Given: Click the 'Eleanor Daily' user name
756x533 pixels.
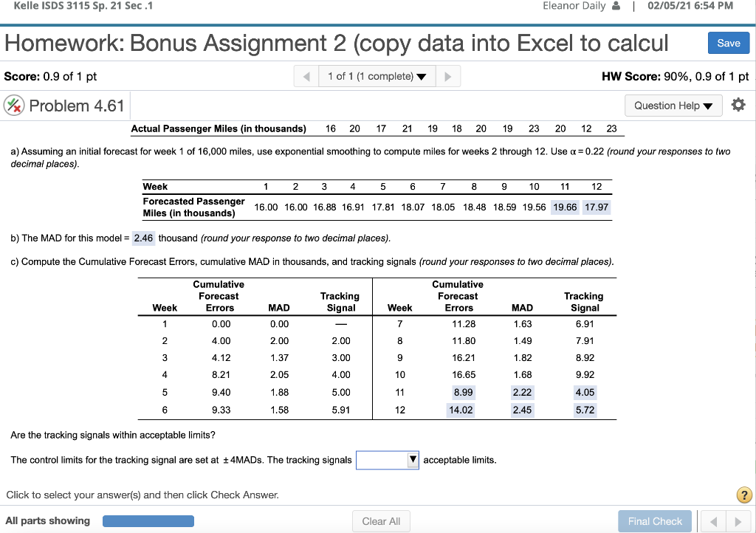Looking at the screenshot, I should pos(574,6).
